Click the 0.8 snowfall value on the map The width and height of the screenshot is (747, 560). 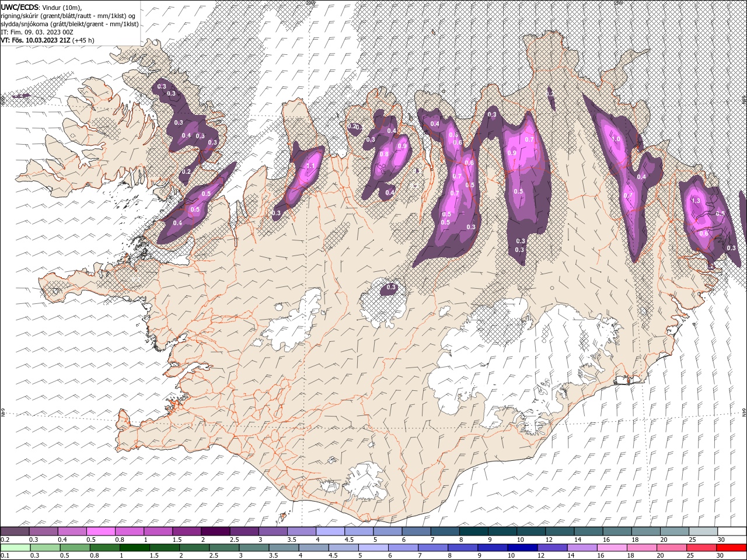coord(384,155)
